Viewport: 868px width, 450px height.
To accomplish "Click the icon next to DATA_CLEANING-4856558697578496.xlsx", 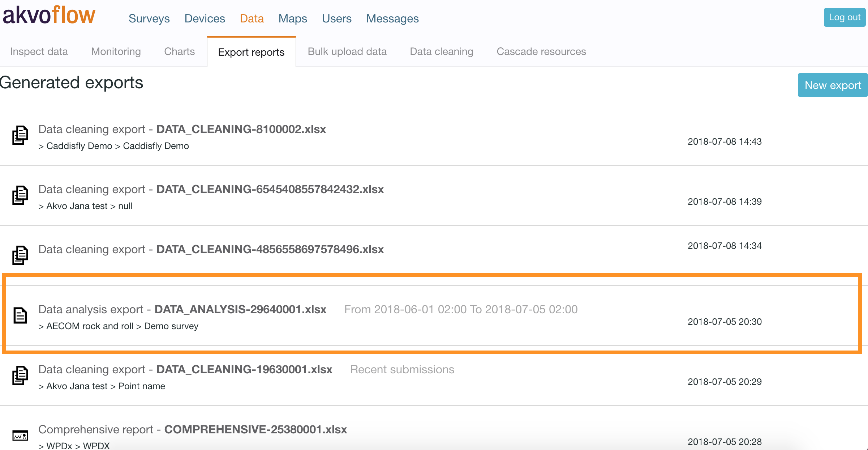I will (20, 255).
